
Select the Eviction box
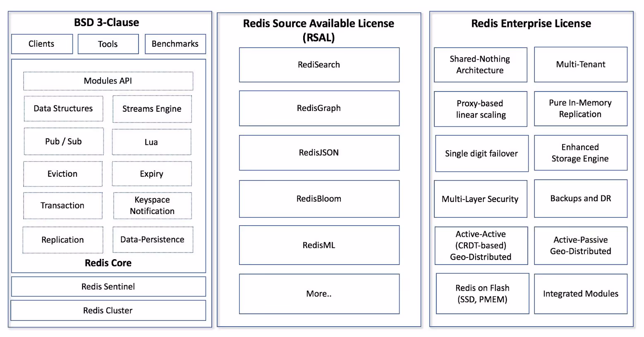click(x=62, y=173)
